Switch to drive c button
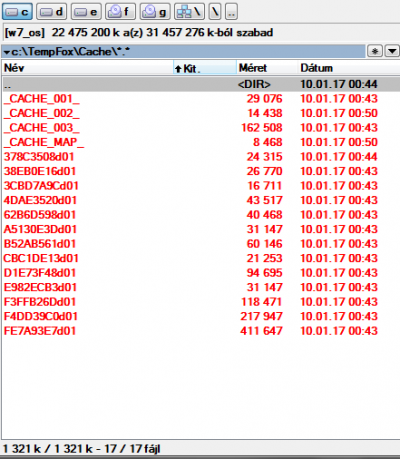The width and height of the screenshot is (400, 459). [18, 12]
